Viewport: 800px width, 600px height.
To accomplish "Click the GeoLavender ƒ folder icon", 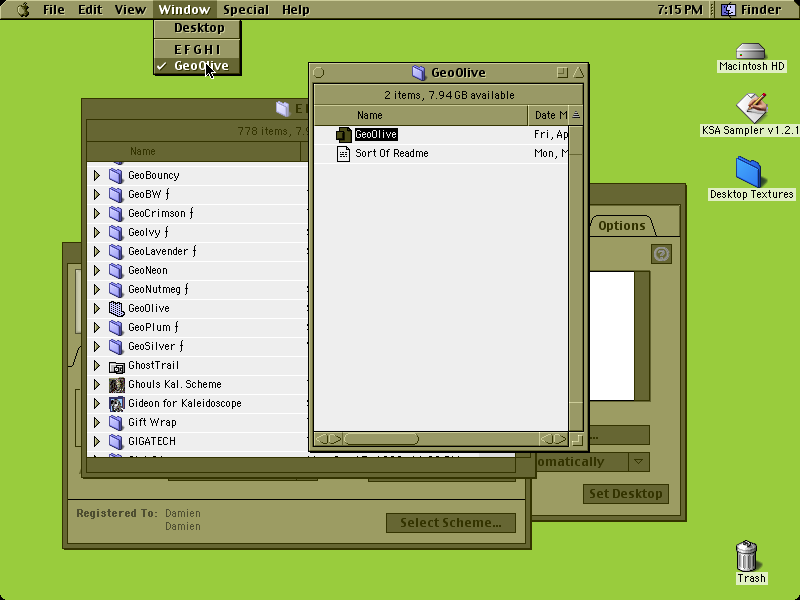I will coord(116,252).
